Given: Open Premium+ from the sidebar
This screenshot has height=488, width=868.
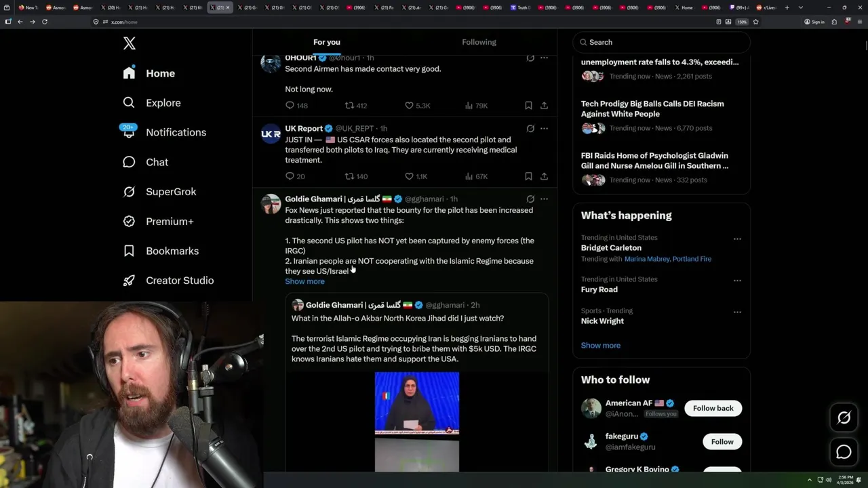Looking at the screenshot, I should [x=159, y=222].
